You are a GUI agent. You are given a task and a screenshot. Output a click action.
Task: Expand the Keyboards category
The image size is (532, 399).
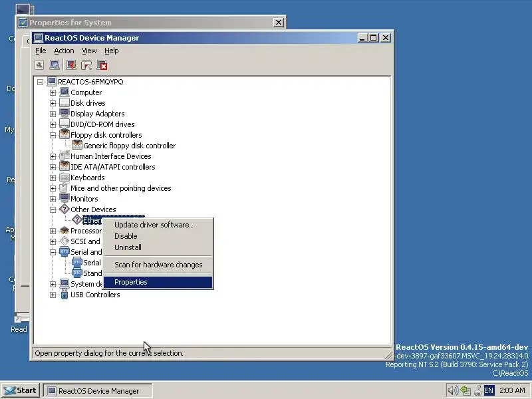click(53, 178)
